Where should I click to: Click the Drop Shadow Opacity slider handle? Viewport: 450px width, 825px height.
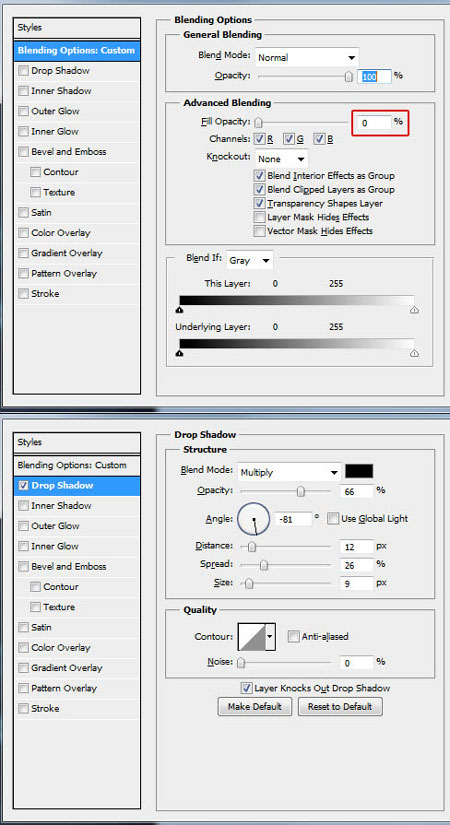point(301,491)
